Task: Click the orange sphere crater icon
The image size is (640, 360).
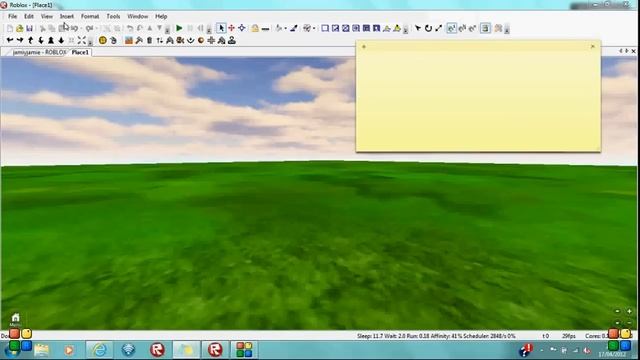Action: coord(201,40)
